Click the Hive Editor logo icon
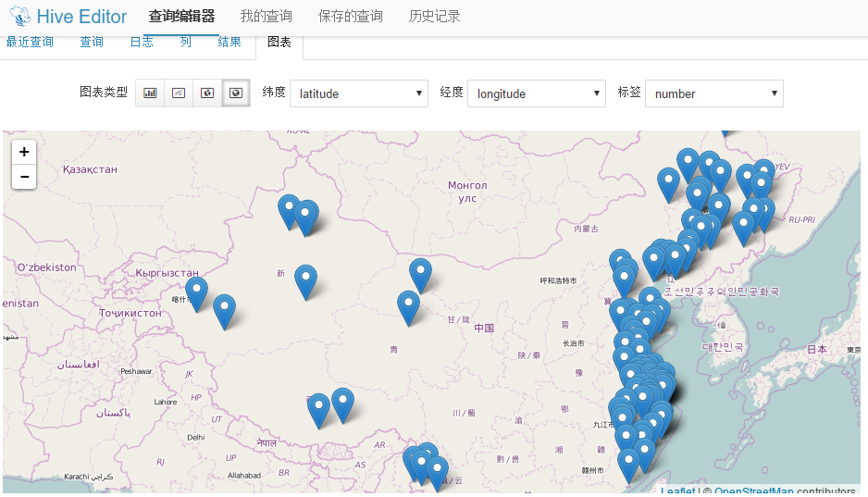 [20, 16]
